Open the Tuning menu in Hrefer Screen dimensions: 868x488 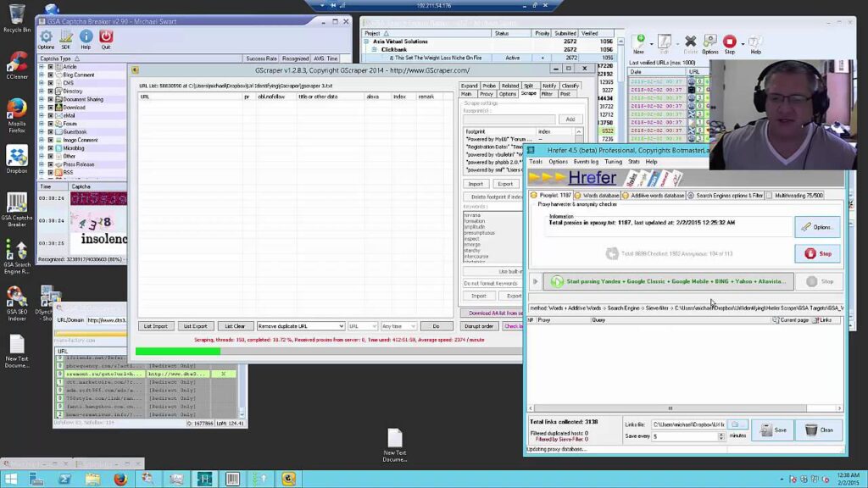click(613, 162)
